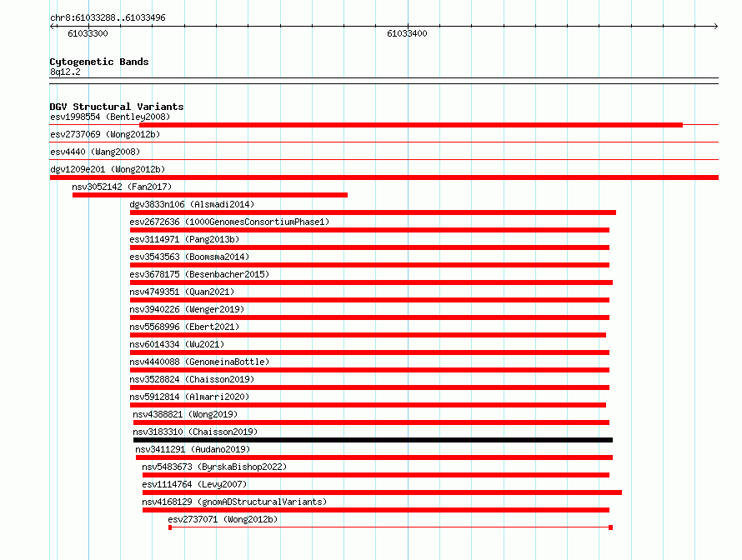Click esv3543563 (Boomsma2014) label
This screenshot has width=742, height=560.
point(189,257)
